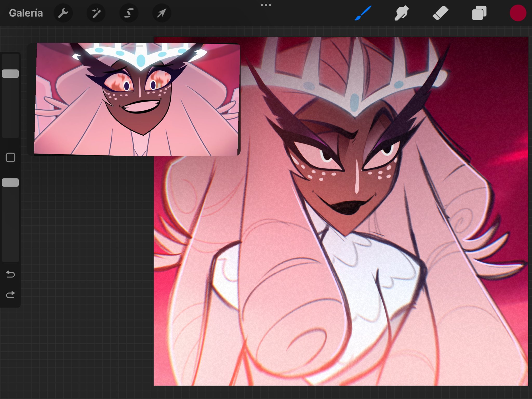Open the Layers panel
Screen dimensions: 532x399
(479, 13)
